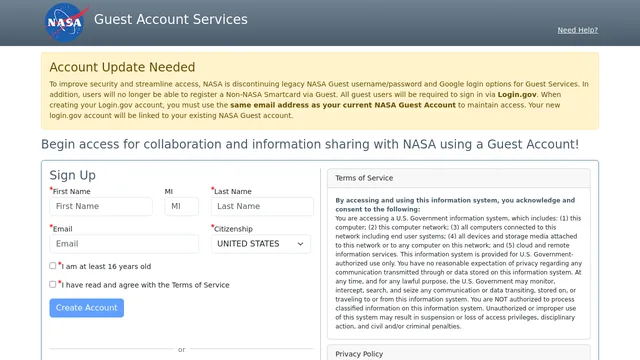Click the Begin access for collaboration heading
The width and height of the screenshot is (640, 360).
310,144
